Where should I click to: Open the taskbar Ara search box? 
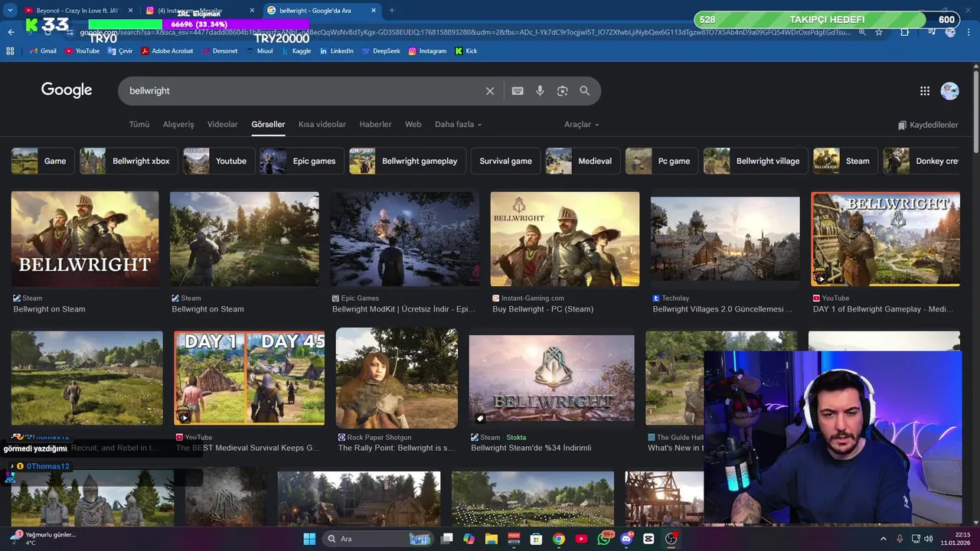click(x=377, y=539)
